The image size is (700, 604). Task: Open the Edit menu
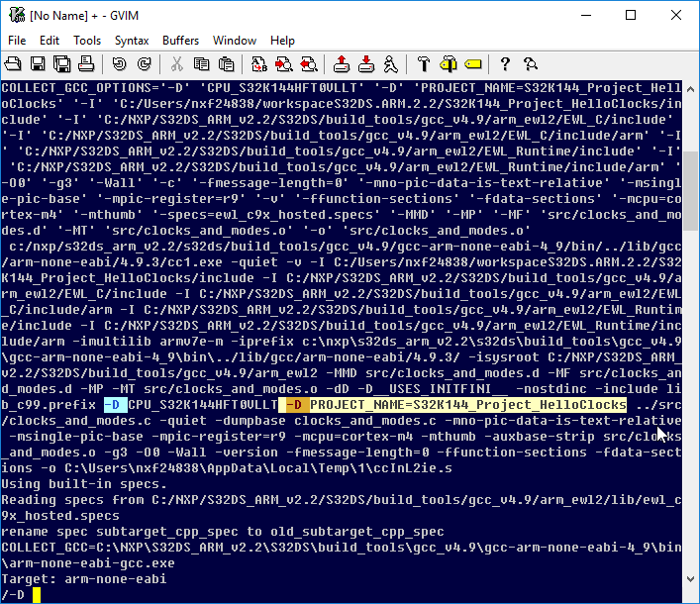(50, 41)
